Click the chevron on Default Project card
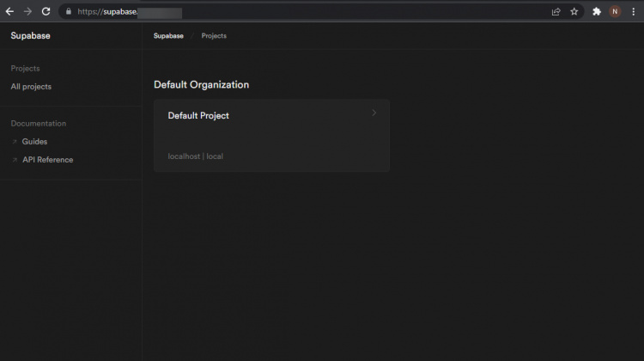This screenshot has width=644, height=361. 374,113
